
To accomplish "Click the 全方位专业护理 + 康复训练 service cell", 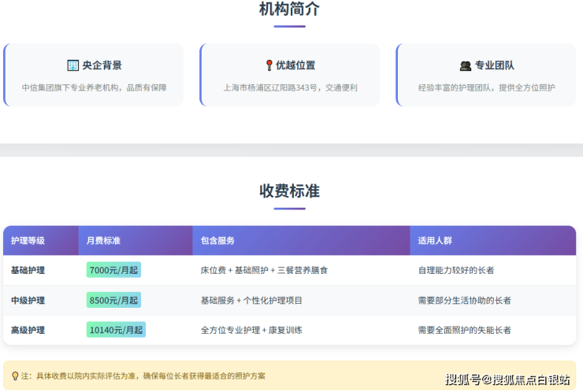I will 252,330.
